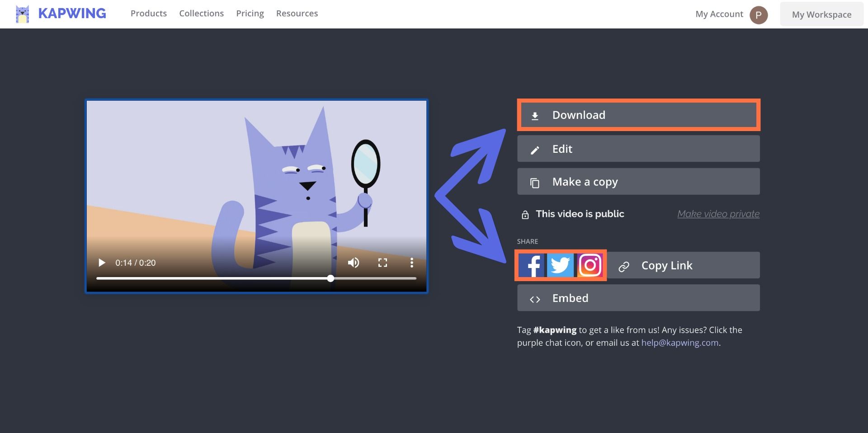Open the Resources menu

click(297, 14)
